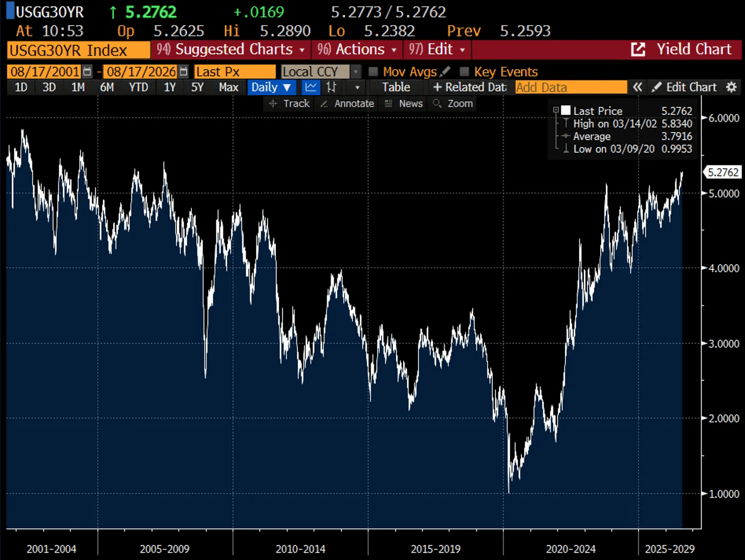Activate the Zoom magnifier tool
The image size is (745, 560).
coord(453,103)
